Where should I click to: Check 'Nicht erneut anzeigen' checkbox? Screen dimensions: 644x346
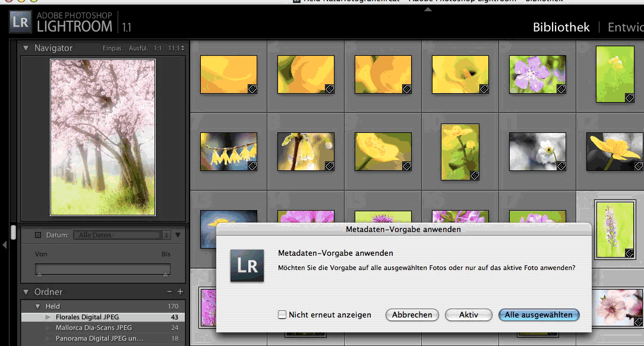pos(282,315)
